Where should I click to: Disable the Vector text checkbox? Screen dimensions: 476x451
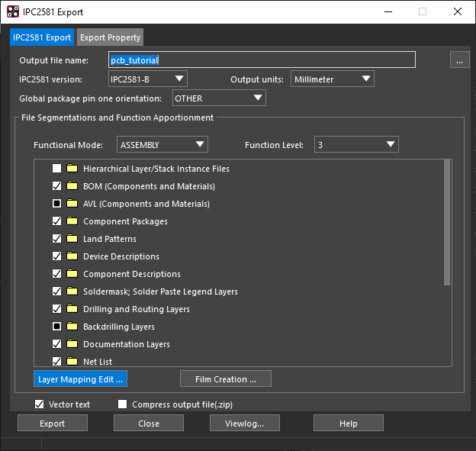[x=39, y=404]
